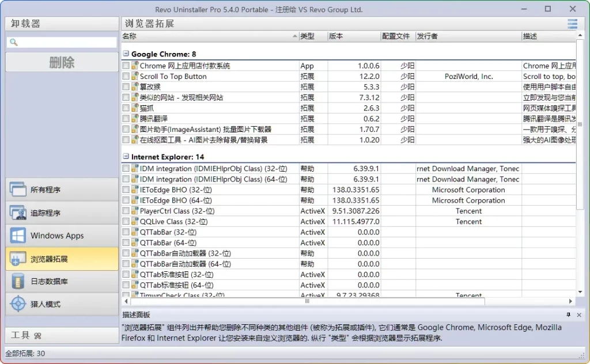
Task: Click the icon beside IEToEdge BHO (32-位)
Action: (x=135, y=189)
